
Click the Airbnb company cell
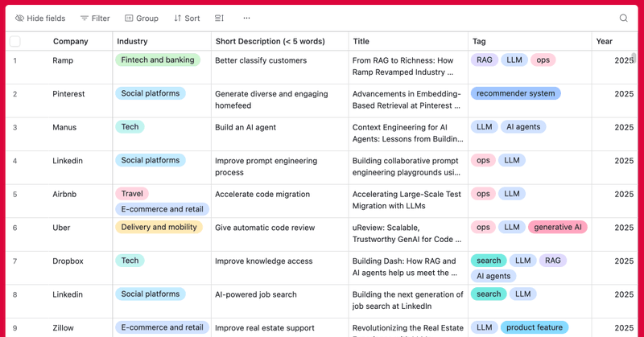pos(80,201)
